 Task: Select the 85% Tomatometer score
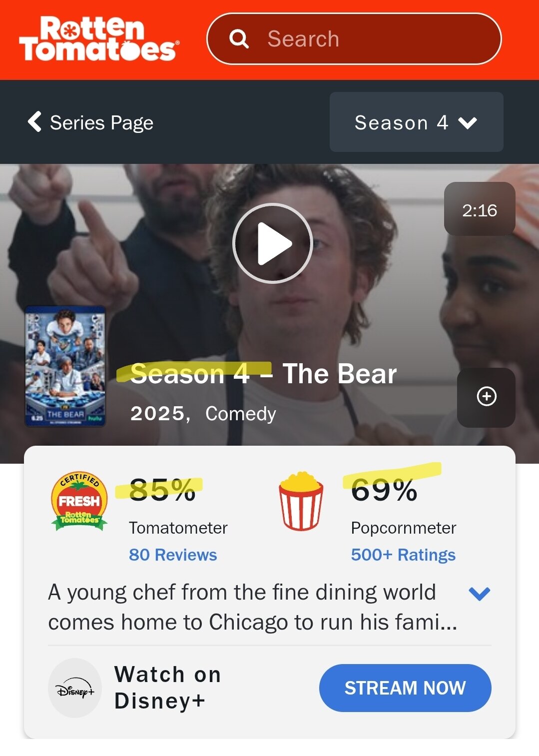(x=162, y=490)
